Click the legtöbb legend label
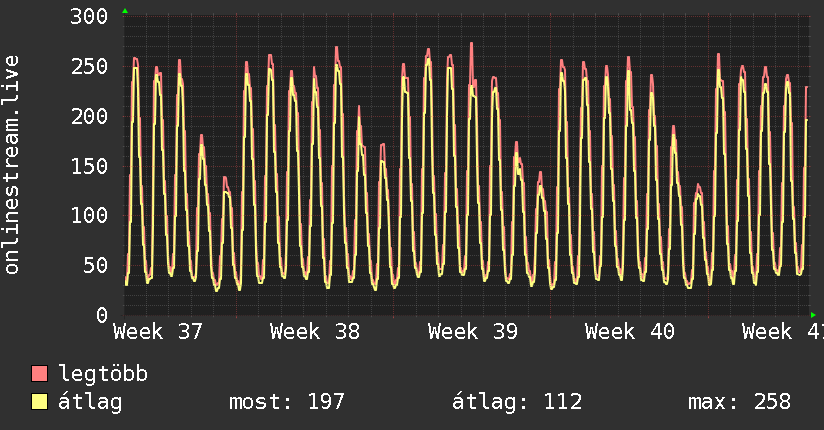This screenshot has width=824, height=430. (x=103, y=374)
